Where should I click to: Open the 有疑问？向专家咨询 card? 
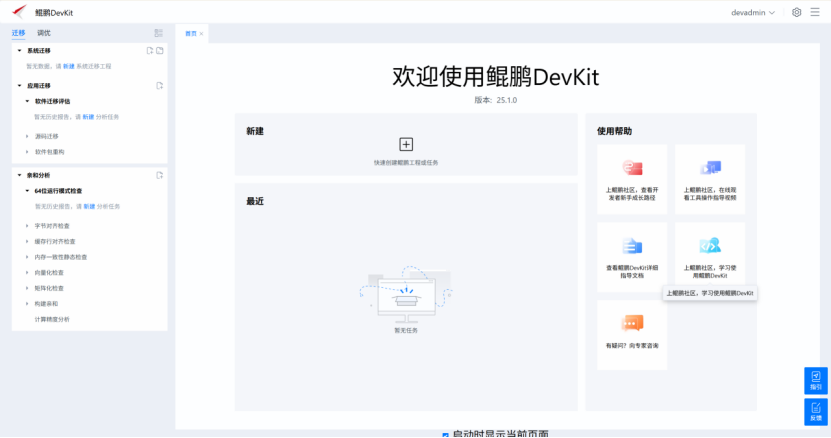[632, 335]
